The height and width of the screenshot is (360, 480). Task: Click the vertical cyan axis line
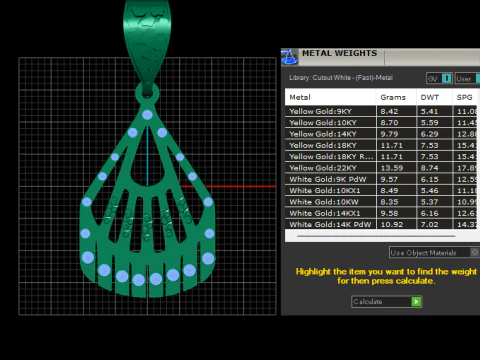click(147, 155)
